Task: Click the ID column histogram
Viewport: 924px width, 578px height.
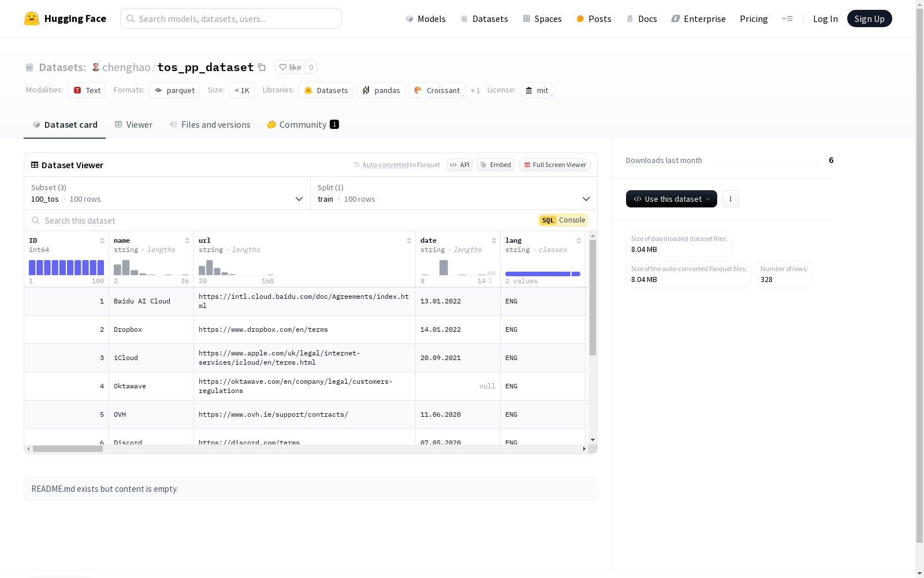Action: (66, 268)
